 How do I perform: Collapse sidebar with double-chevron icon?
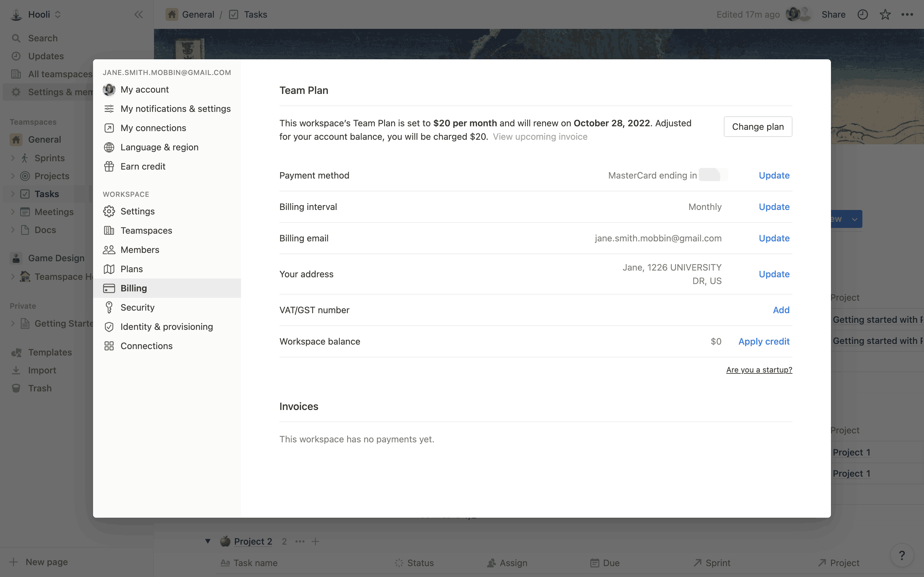pyautogui.click(x=138, y=14)
